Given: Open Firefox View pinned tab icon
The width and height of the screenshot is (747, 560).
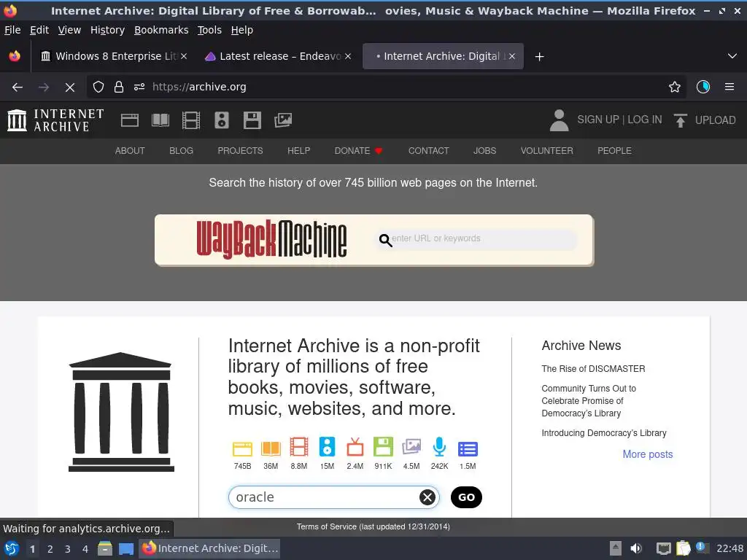Looking at the screenshot, I should (15, 56).
